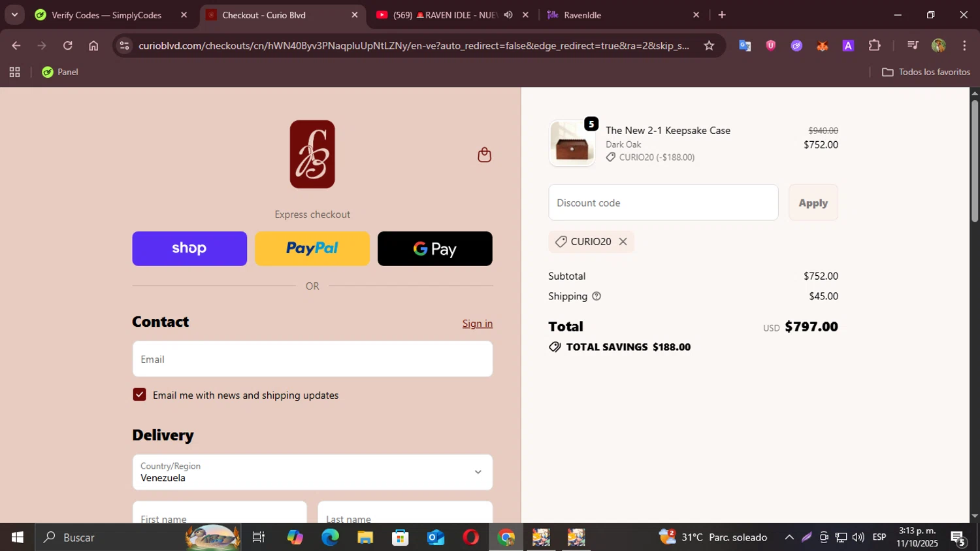Reload the checkout page
980x551 pixels.
tap(67, 45)
